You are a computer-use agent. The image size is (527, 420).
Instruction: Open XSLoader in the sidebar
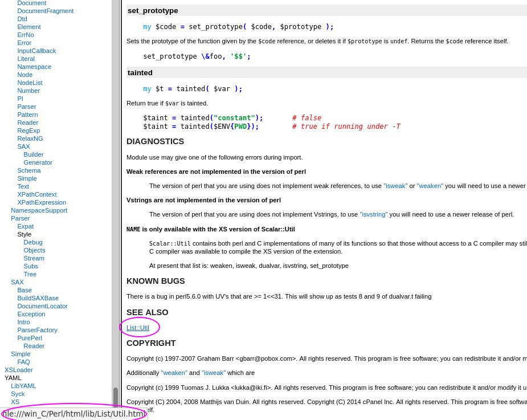tap(18, 370)
